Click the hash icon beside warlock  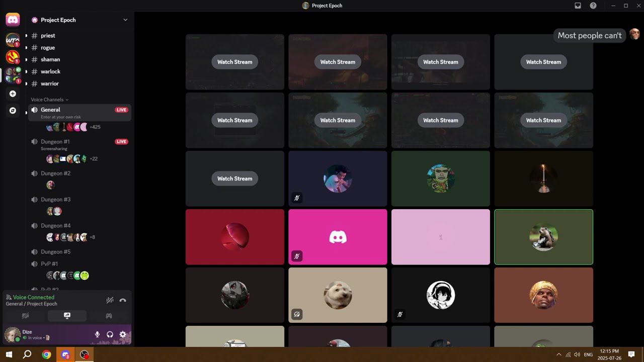click(x=34, y=72)
